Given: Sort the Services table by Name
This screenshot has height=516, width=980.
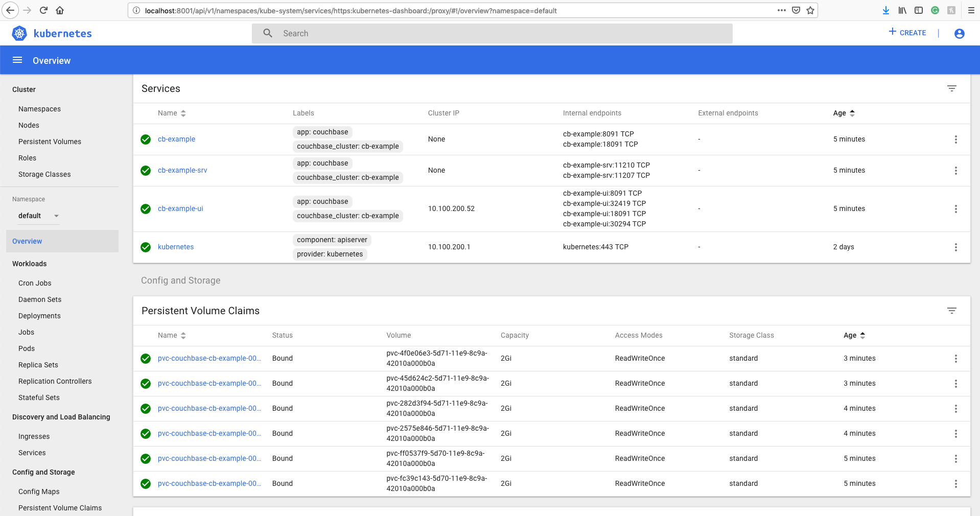Looking at the screenshot, I should 172,113.
